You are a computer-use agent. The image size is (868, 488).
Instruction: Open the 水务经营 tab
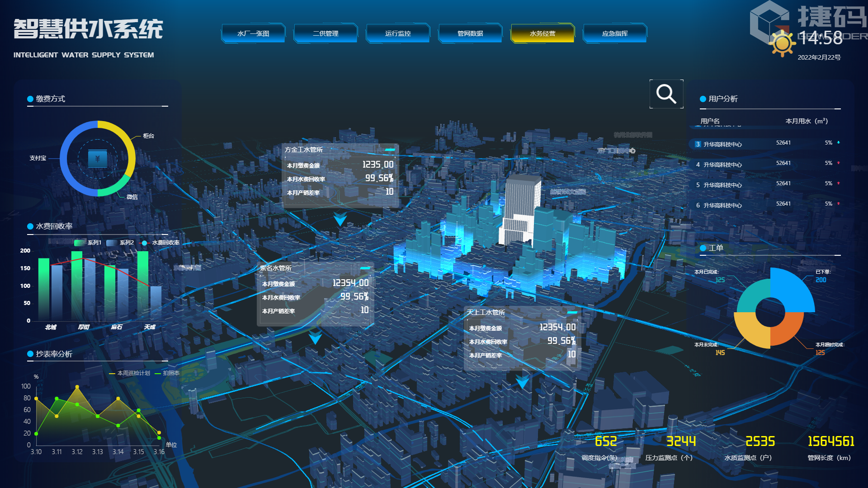click(542, 33)
